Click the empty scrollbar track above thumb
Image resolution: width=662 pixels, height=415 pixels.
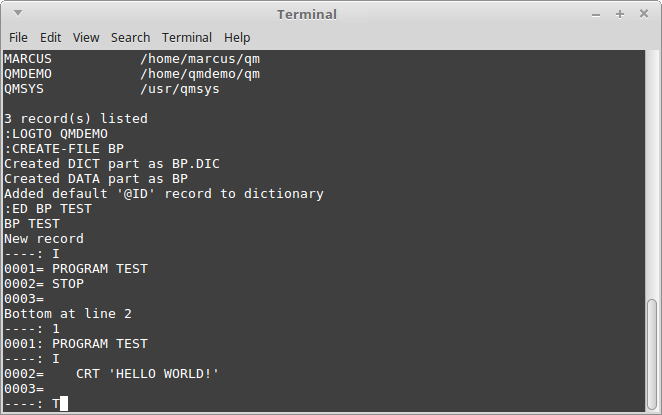pyautogui.click(x=652, y=174)
